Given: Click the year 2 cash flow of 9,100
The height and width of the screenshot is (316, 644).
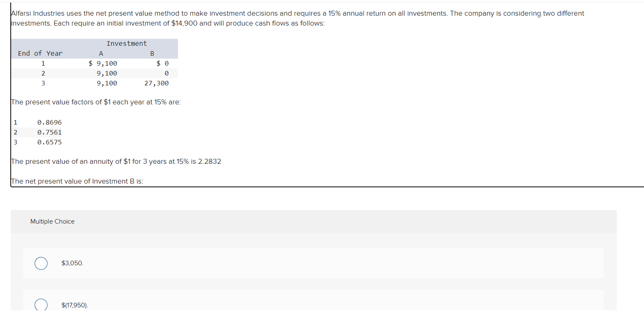Looking at the screenshot, I should [x=107, y=73].
